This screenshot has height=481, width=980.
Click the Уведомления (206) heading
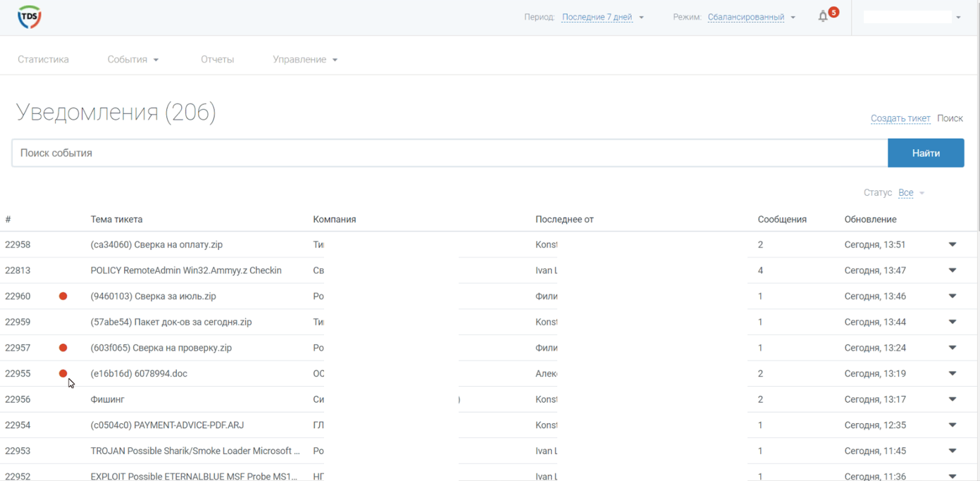click(x=116, y=112)
